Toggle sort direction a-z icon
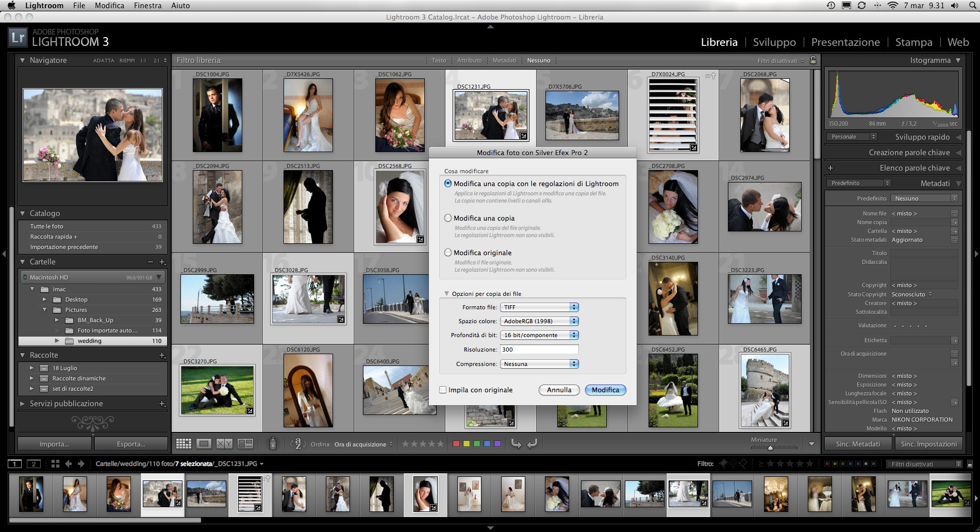The width and height of the screenshot is (980, 532). 297,443
